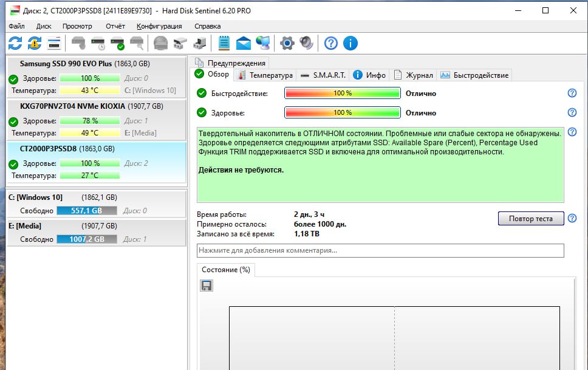Click the blue envelope e-mail icon

244,43
